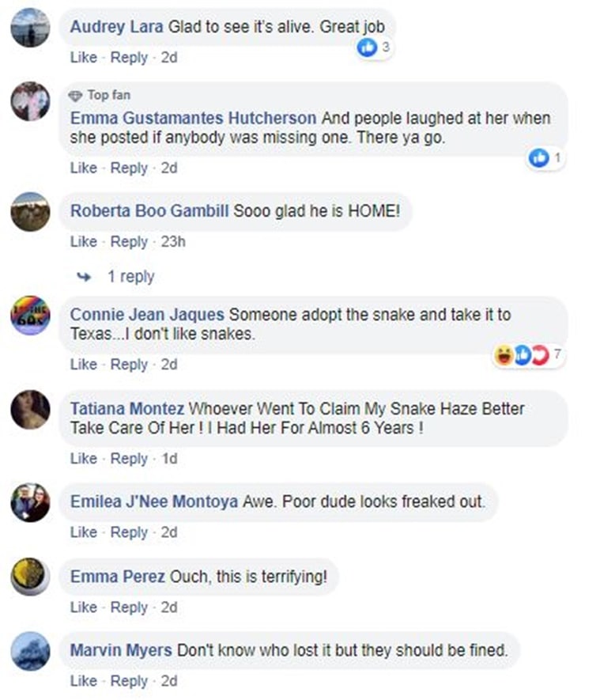
Task: Click Audrey Lara's profile picture
Action: pyautogui.click(x=31, y=28)
